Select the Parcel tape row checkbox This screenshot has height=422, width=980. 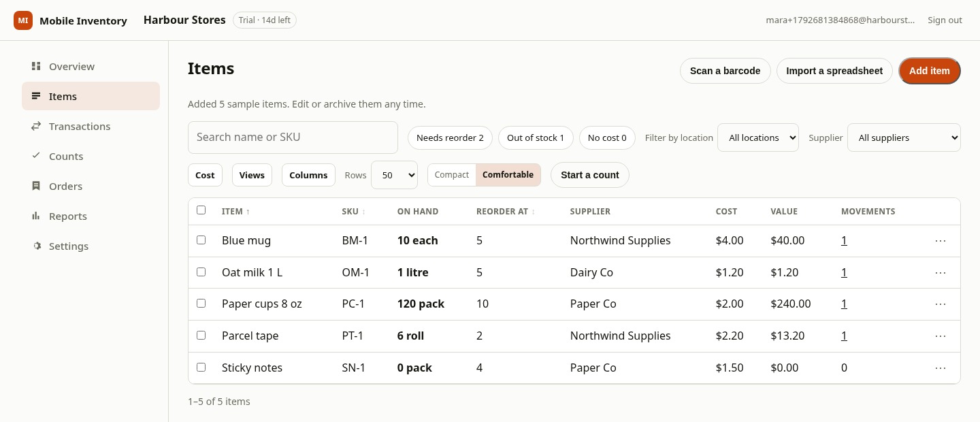point(201,335)
